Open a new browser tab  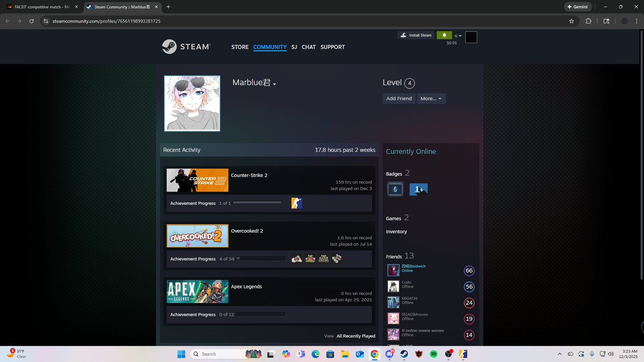click(x=169, y=7)
